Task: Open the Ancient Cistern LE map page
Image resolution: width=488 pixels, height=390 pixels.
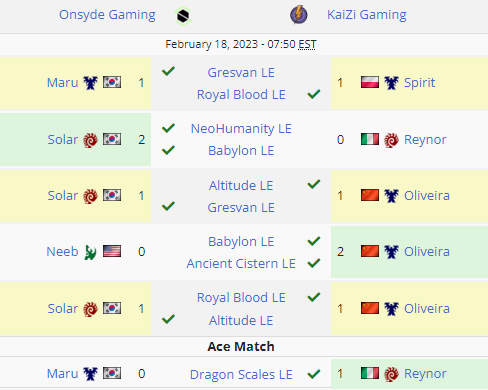Action: (241, 264)
